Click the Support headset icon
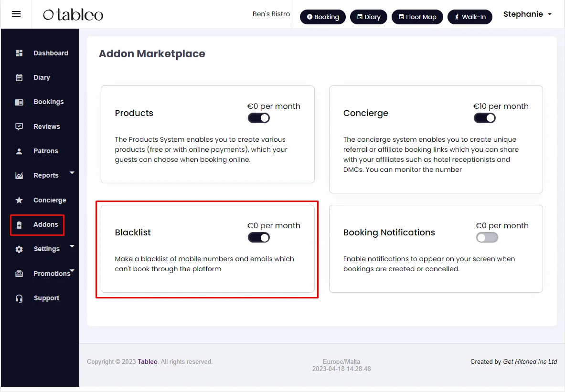Image resolution: width=565 pixels, height=392 pixels. point(19,298)
